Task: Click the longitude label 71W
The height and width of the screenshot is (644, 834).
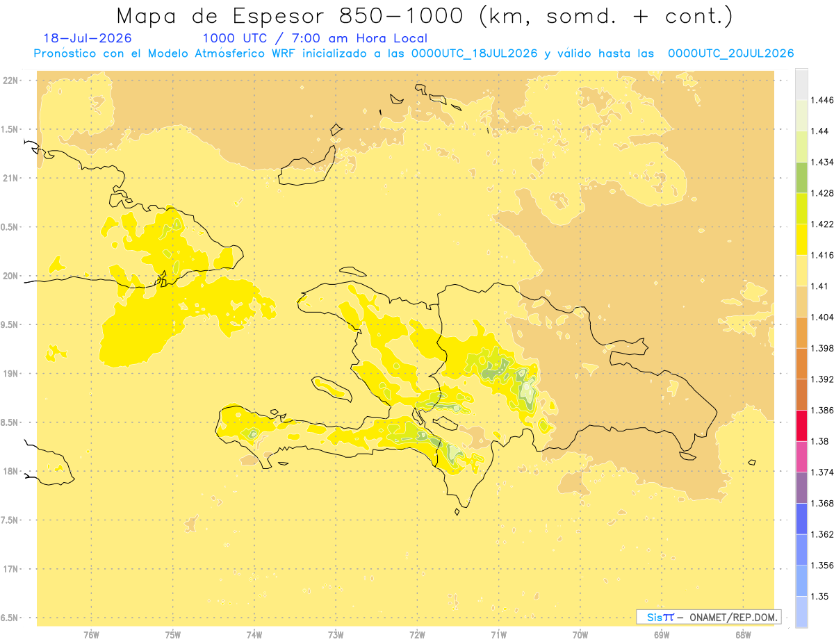Action: tap(498, 635)
